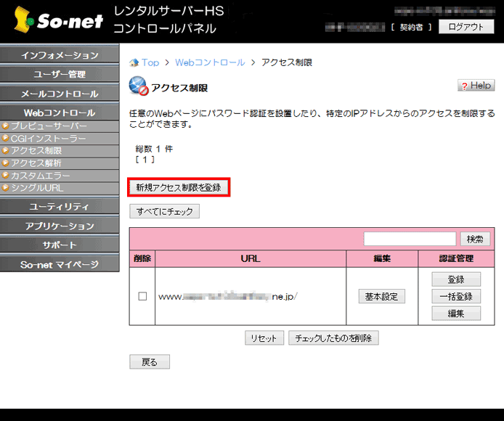
Task: Click the home icon beside Top
Action: coord(134,63)
